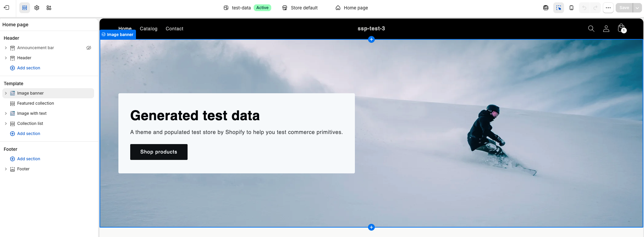Click the search magnifier in preview
The image size is (644, 237).
591,29
